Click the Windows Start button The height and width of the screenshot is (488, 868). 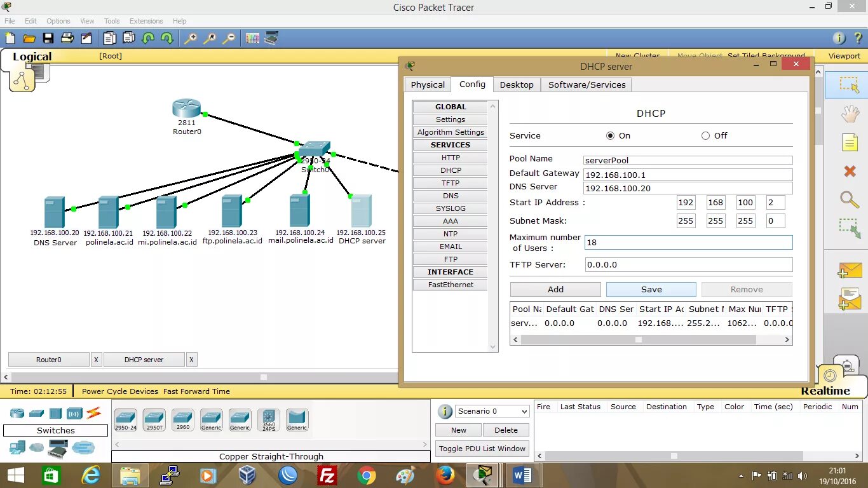pyautogui.click(x=16, y=475)
